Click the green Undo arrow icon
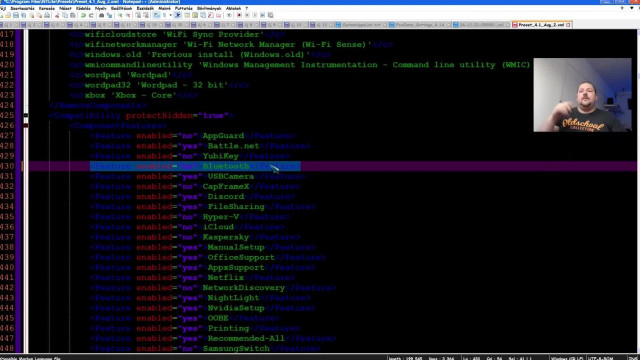The width and height of the screenshot is (640, 360). 83,15
